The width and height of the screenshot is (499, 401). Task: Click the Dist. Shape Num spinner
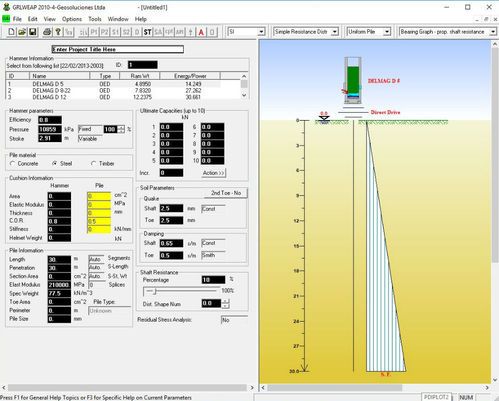point(226,304)
